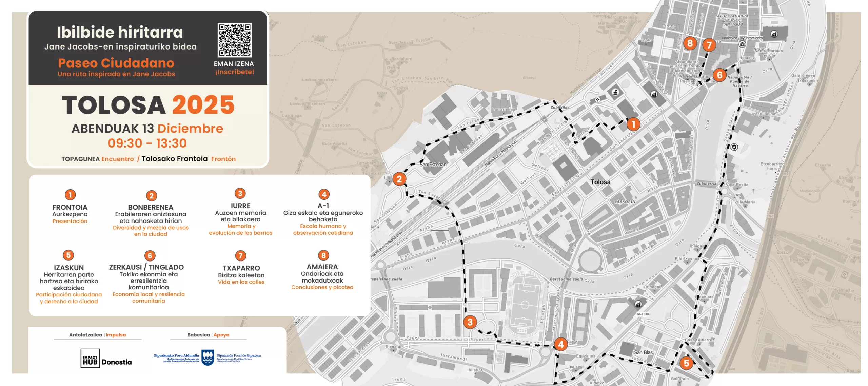Click the EMAN IZENA ¡Inscríbete! text

tap(234, 68)
